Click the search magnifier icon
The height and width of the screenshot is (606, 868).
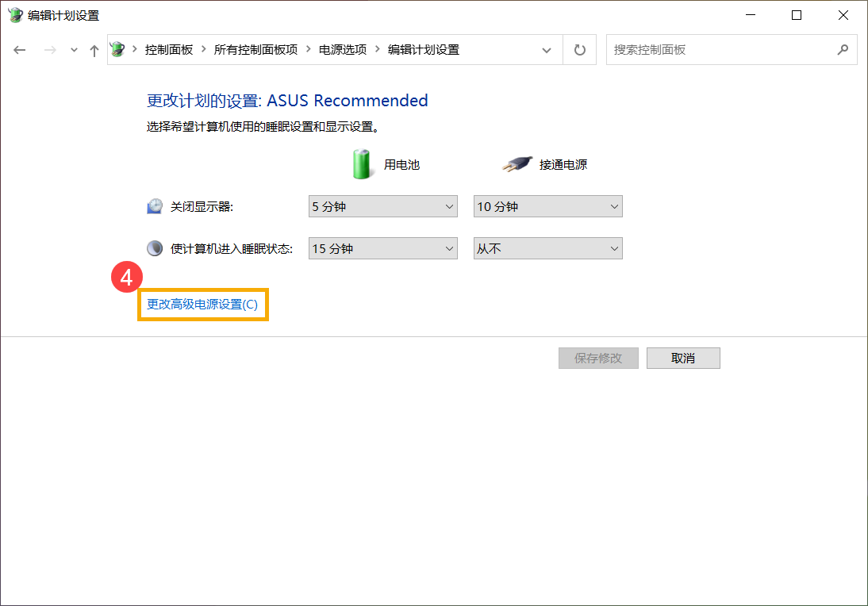pos(843,49)
